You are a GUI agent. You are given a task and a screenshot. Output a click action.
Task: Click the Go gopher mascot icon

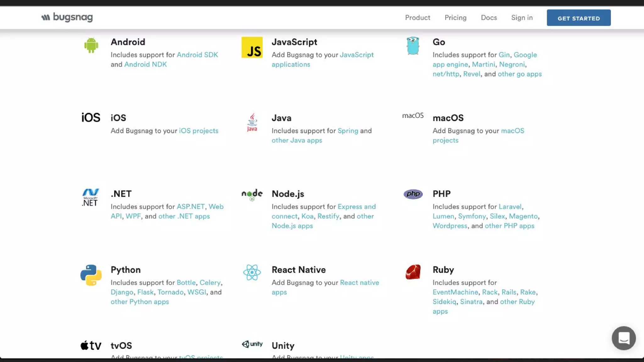click(x=413, y=46)
